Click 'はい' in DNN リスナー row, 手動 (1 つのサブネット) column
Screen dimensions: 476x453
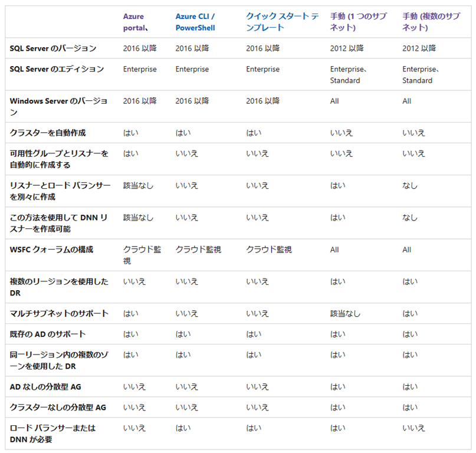pyautogui.click(x=337, y=218)
